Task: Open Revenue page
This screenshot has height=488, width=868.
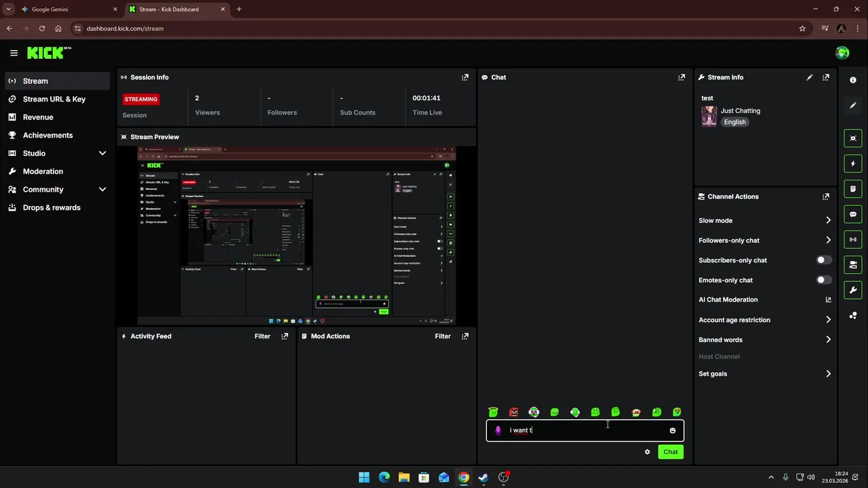Action: click(57, 117)
